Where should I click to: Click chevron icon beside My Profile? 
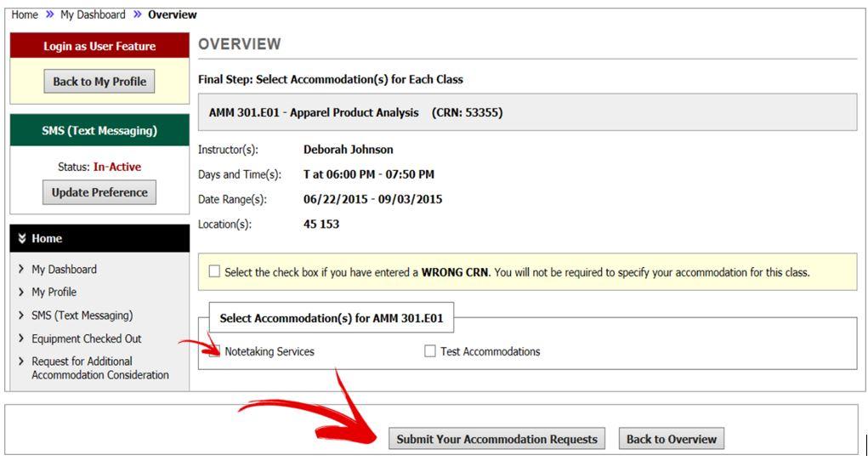pyautogui.click(x=21, y=292)
